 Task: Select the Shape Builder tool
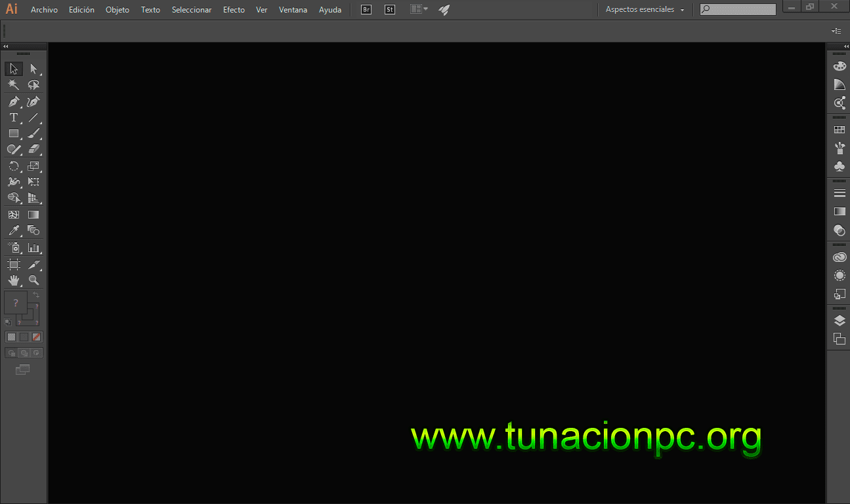(14, 198)
